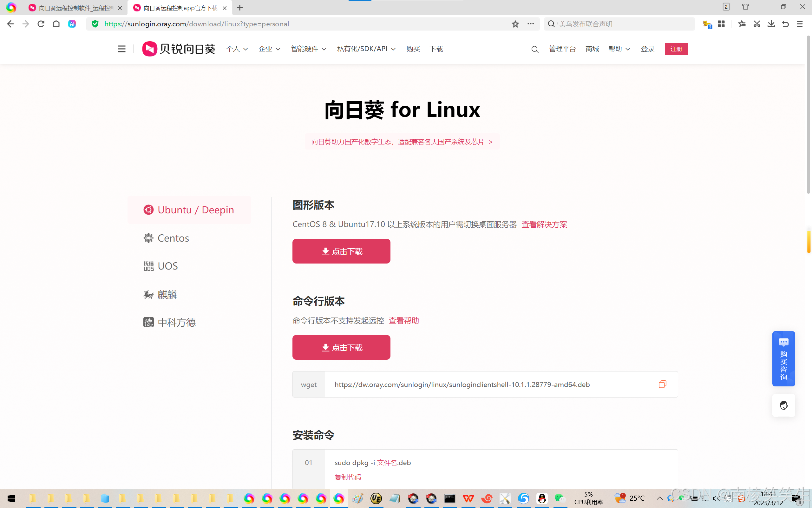812x508 pixels.
Task: Open the extensions grid icon
Action: 721,24
